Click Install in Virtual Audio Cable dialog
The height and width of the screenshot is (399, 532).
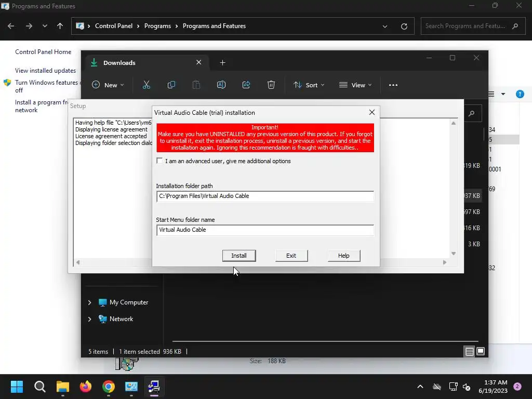coord(239,256)
